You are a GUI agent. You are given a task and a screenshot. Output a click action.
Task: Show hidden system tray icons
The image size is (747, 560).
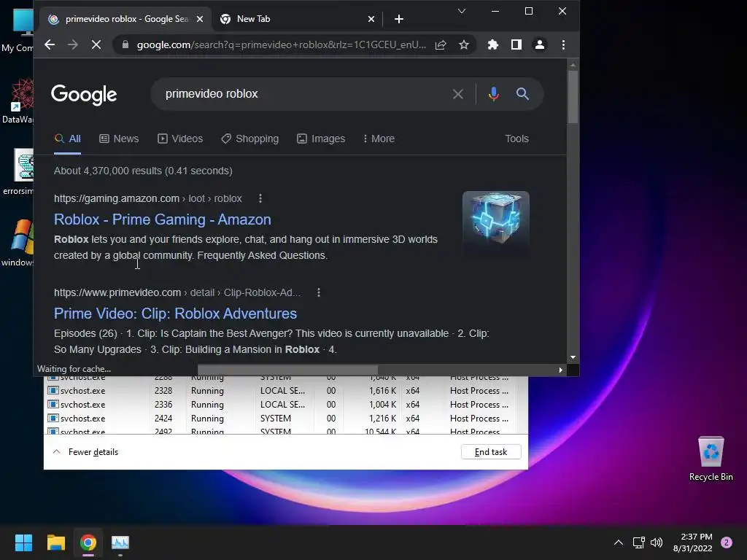[x=619, y=542]
